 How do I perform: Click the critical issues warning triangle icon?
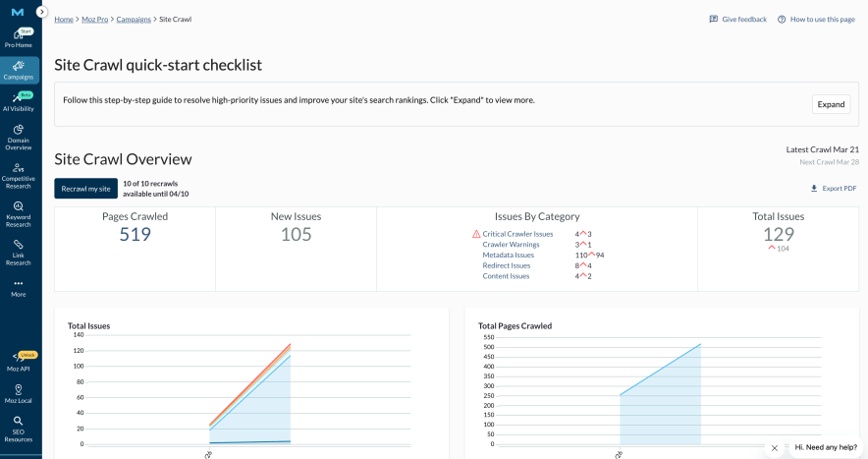476,234
